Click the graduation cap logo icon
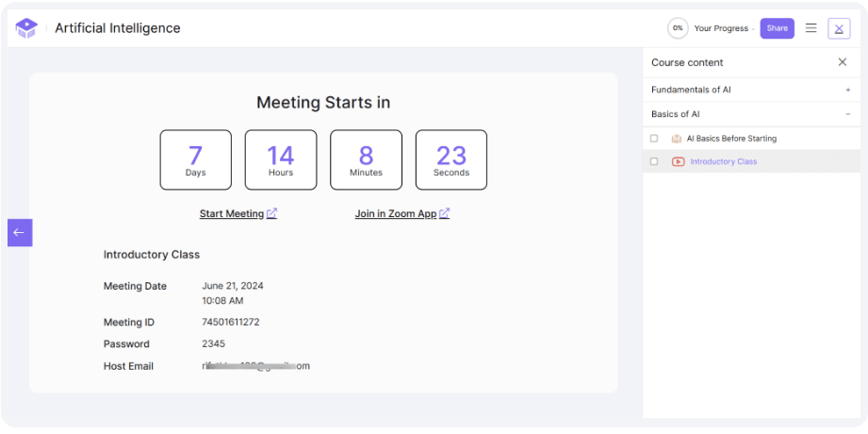868x434 pixels. [x=25, y=28]
